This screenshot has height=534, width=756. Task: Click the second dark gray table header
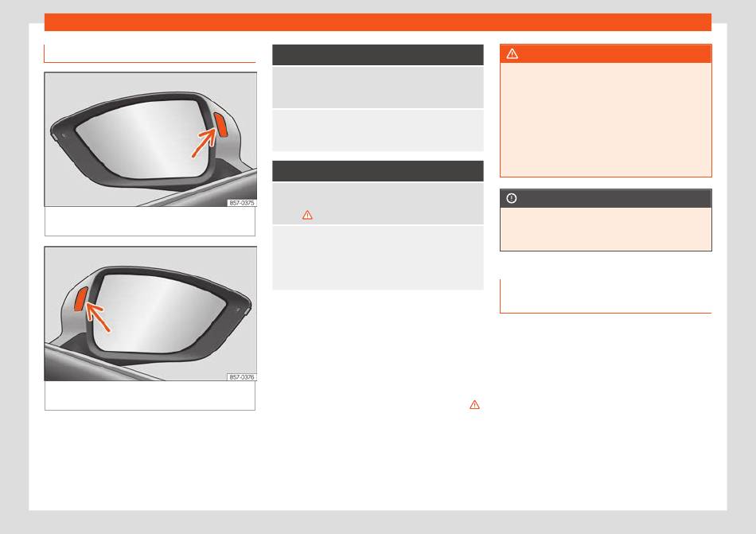[x=378, y=171]
